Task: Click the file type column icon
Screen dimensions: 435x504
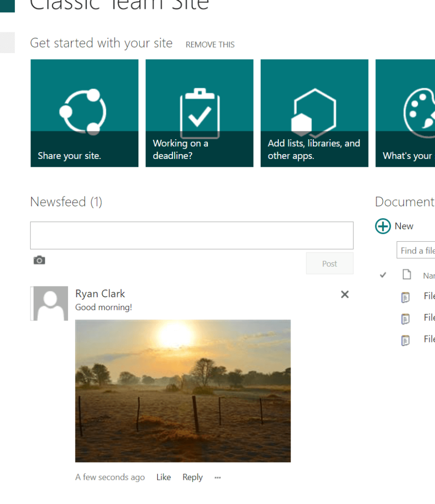Action: 407,275
